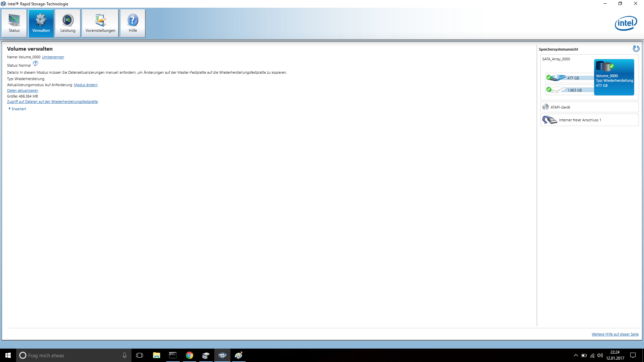
Task: Click the Volume_0000 recovery volume tile
Action: pos(614,77)
